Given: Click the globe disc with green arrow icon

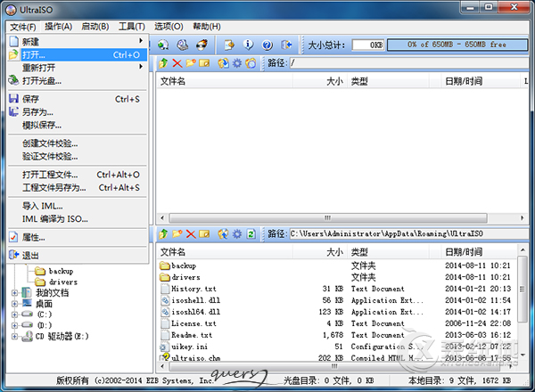Looking at the screenshot, I should tap(163, 45).
